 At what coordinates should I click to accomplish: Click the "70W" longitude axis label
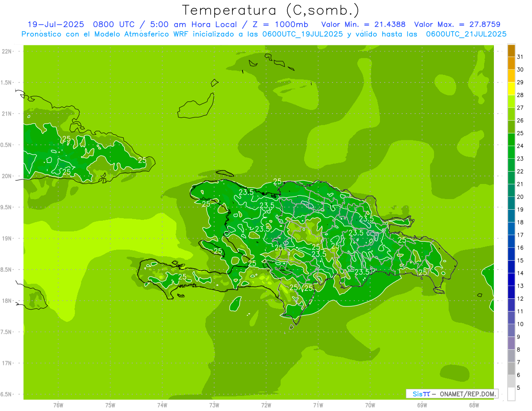(370, 405)
